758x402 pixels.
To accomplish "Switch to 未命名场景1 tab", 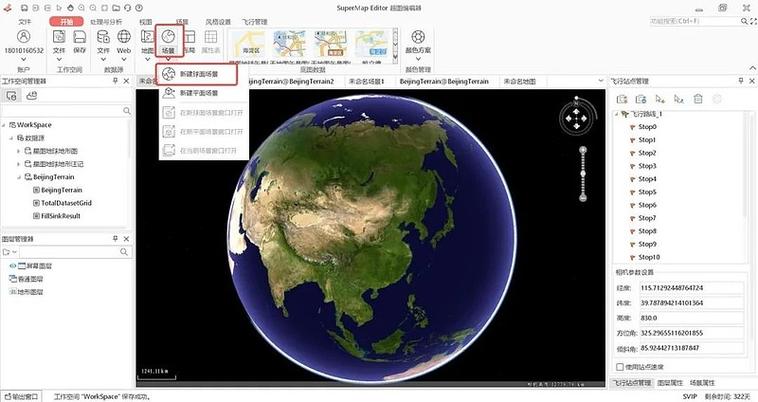I will [366, 81].
